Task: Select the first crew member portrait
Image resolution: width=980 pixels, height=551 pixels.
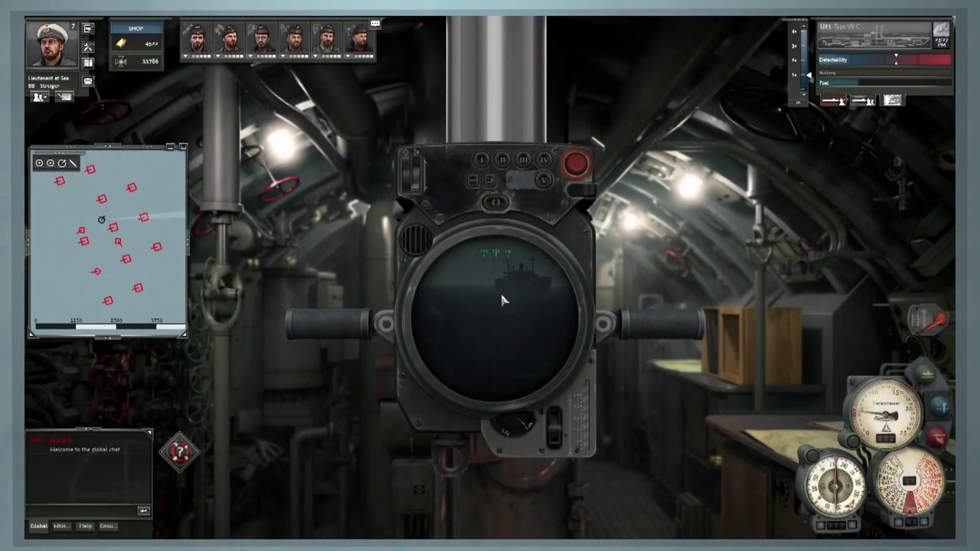Action: pos(198,38)
